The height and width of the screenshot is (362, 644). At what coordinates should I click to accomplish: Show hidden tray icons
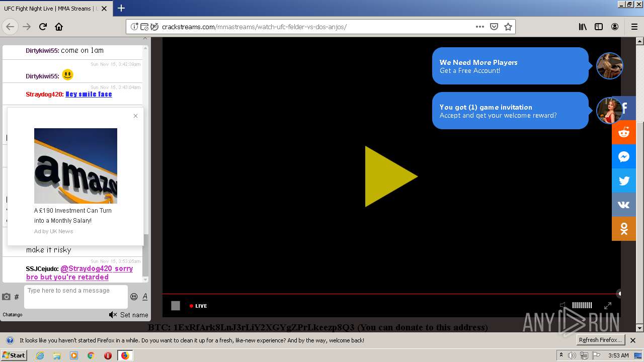[x=561, y=355]
